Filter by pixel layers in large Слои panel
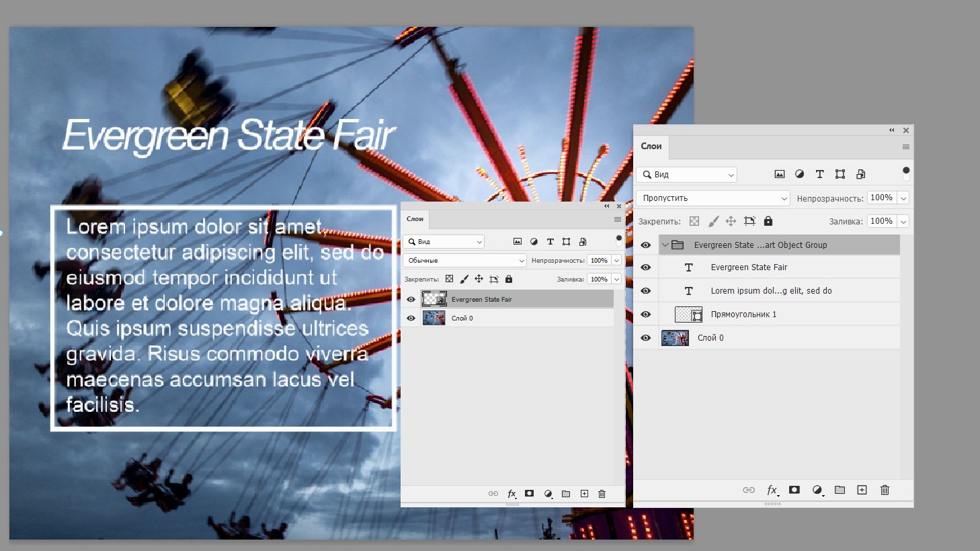Screen dimensions: 980x551 tap(779, 174)
